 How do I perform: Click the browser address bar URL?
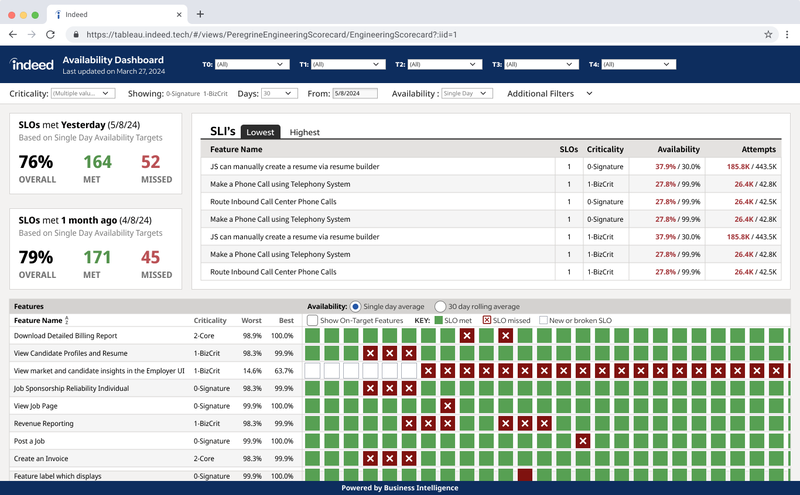click(x=271, y=35)
